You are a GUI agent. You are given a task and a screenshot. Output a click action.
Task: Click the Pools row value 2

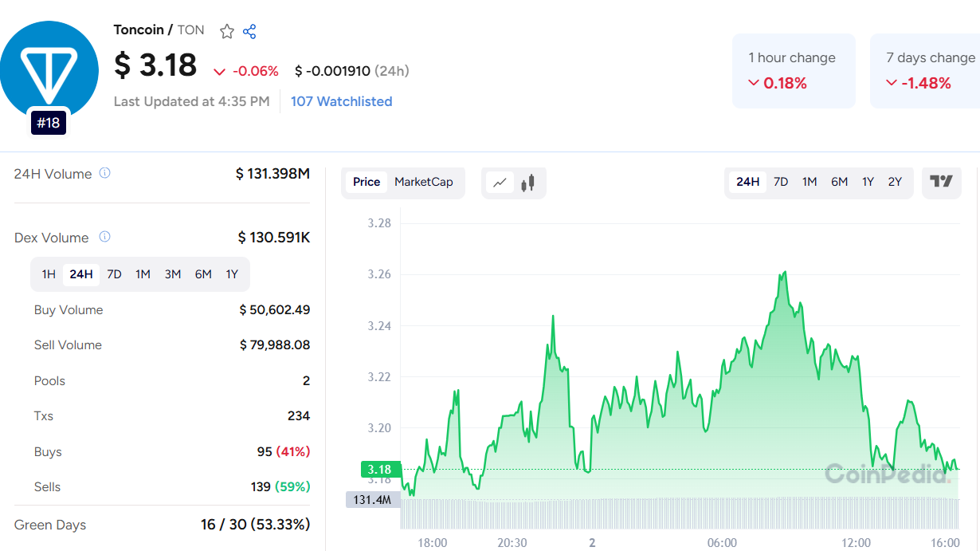coord(306,380)
